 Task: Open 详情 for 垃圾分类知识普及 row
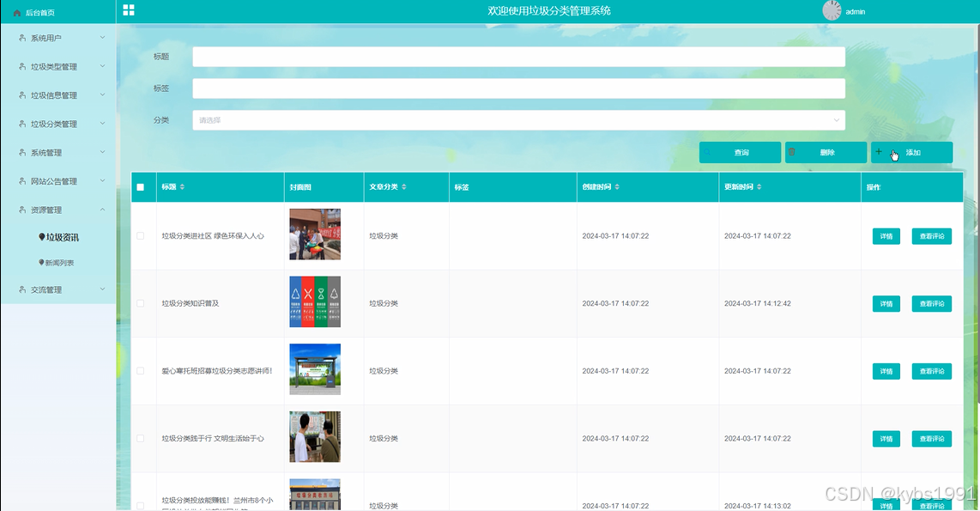pyautogui.click(x=886, y=303)
